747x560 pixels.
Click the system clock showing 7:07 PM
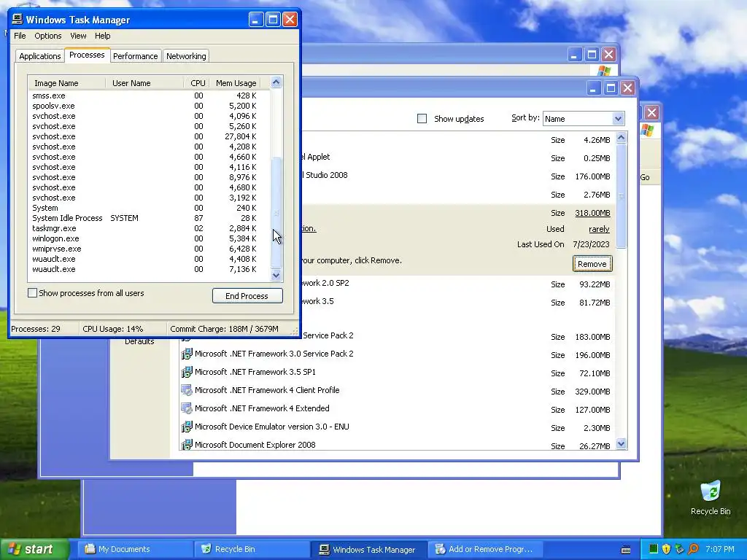719,549
